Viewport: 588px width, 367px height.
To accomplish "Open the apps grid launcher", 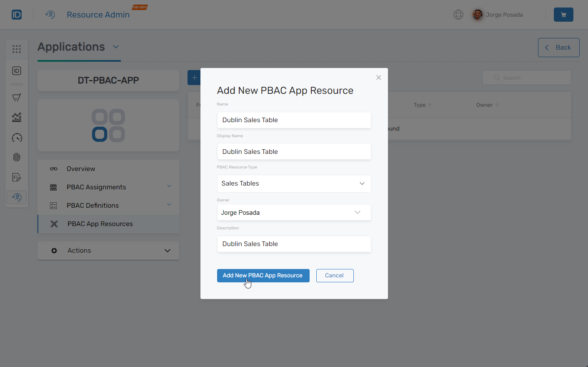I will (17, 49).
